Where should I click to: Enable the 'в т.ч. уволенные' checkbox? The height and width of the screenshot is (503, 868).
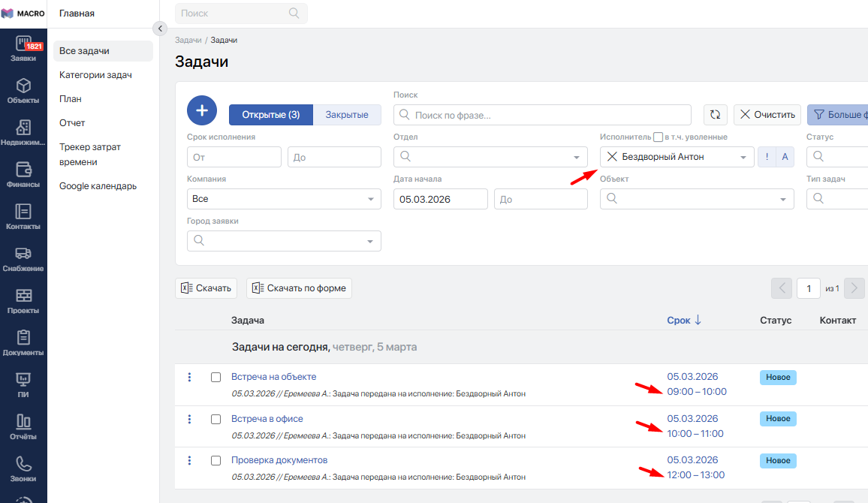click(658, 137)
